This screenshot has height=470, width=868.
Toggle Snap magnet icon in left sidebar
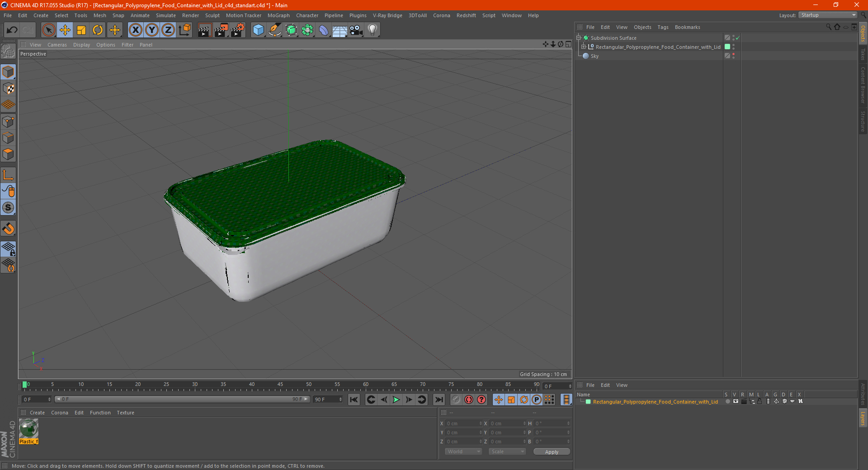point(8,229)
